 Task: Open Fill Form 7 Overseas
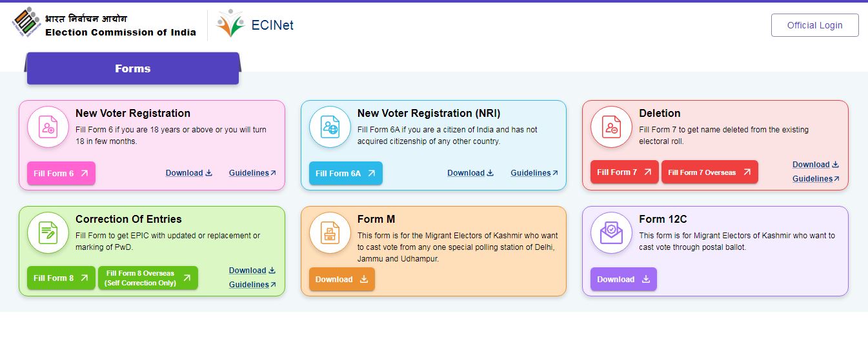point(709,172)
